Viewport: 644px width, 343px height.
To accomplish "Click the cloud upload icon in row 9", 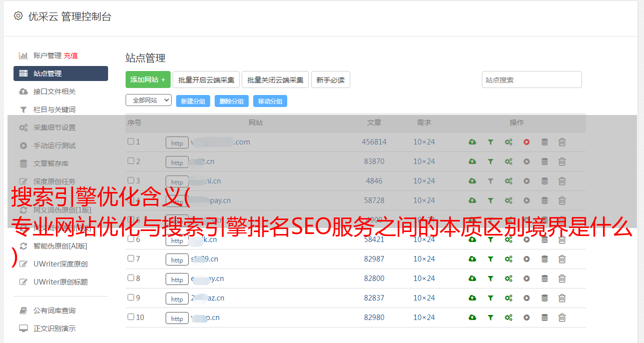I will click(x=472, y=298).
